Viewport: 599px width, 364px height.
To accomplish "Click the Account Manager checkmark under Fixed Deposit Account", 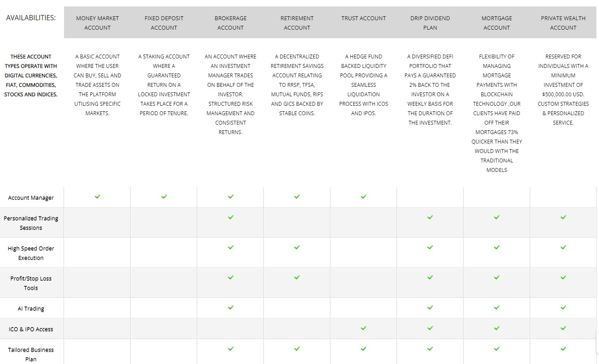I will click(164, 196).
